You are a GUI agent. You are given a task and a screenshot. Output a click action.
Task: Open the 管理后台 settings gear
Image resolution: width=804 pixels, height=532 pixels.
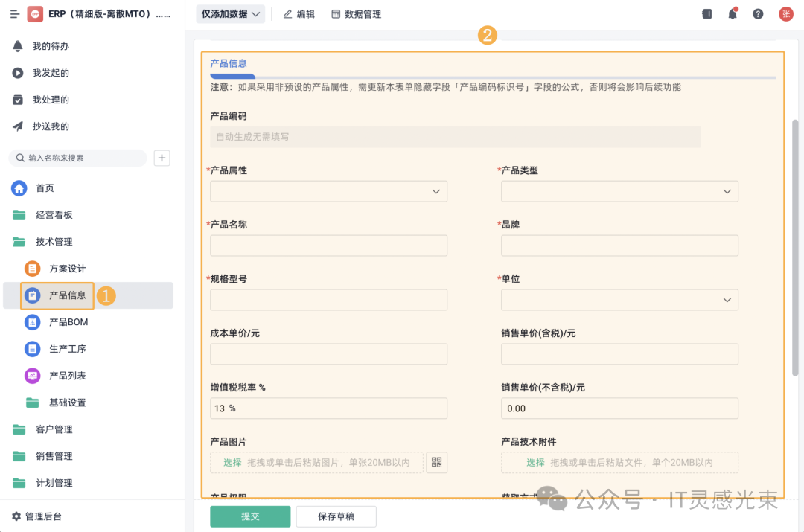[16, 516]
